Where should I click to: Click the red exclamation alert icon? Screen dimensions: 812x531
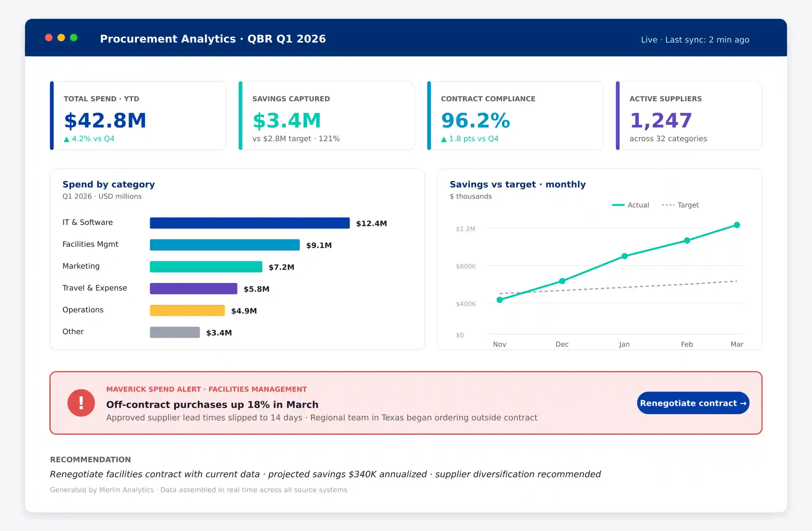point(81,403)
